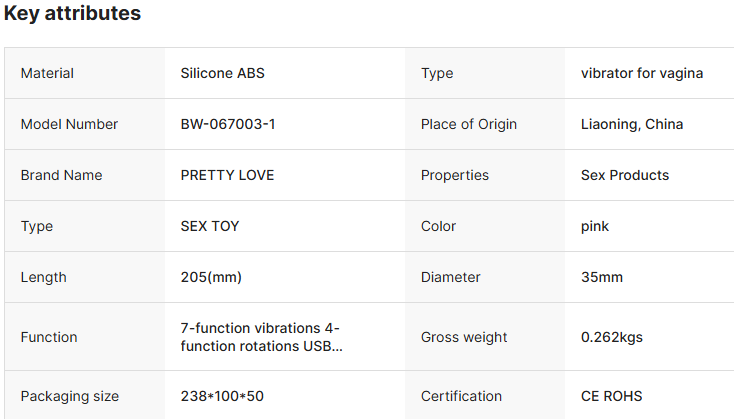Image resolution: width=734 pixels, height=419 pixels.
Task: Click the Liaoning, China value
Action: (x=632, y=124)
